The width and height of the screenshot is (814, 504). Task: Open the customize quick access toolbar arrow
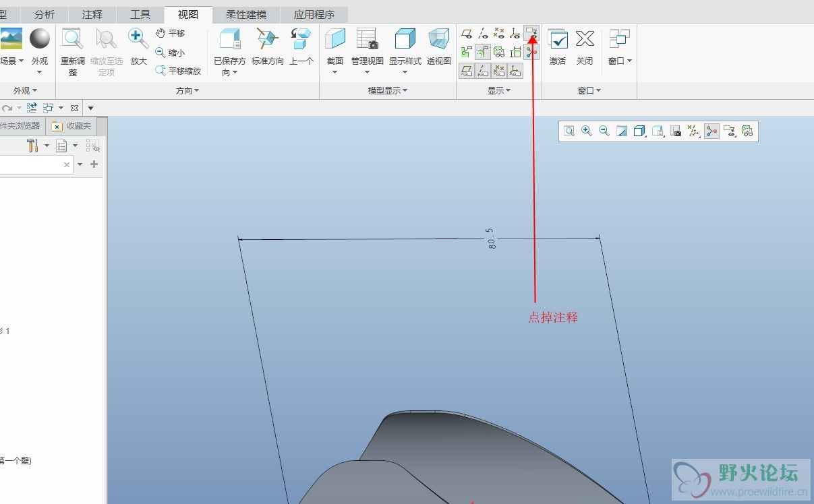(x=90, y=108)
